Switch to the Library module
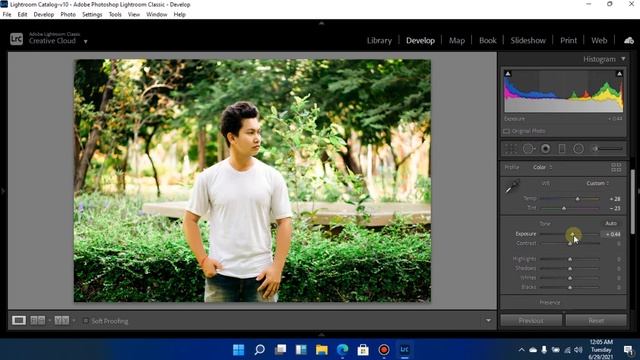The height and width of the screenshot is (360, 640). pos(379,40)
